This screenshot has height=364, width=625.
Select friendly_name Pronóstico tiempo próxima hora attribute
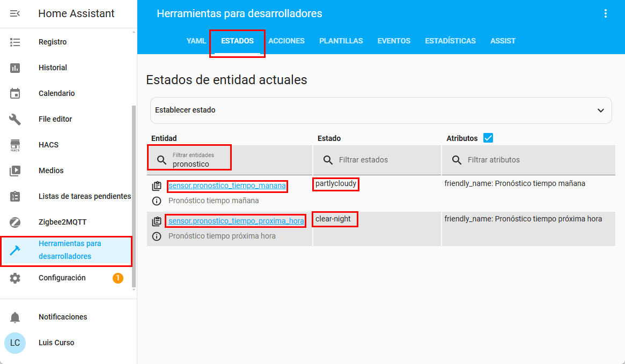tap(523, 219)
